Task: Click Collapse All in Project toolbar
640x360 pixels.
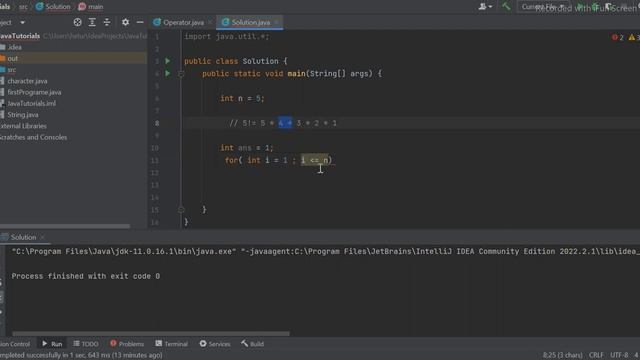Action: click(x=107, y=22)
